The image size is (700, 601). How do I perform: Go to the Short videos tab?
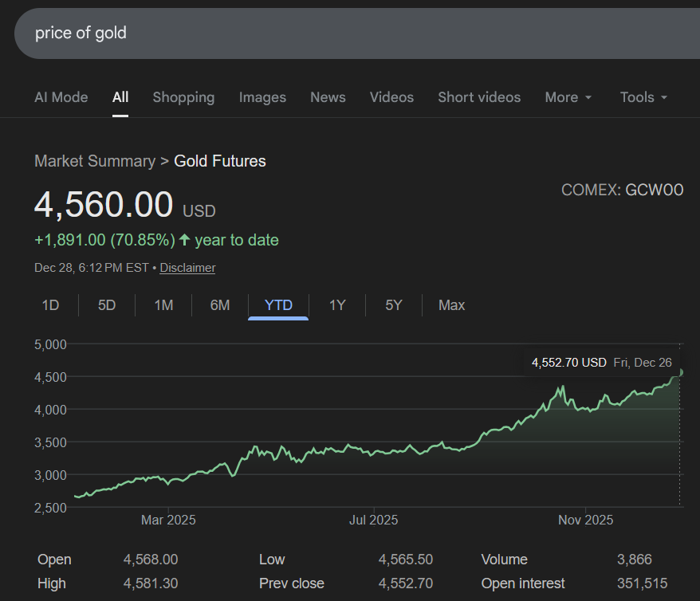pos(479,97)
